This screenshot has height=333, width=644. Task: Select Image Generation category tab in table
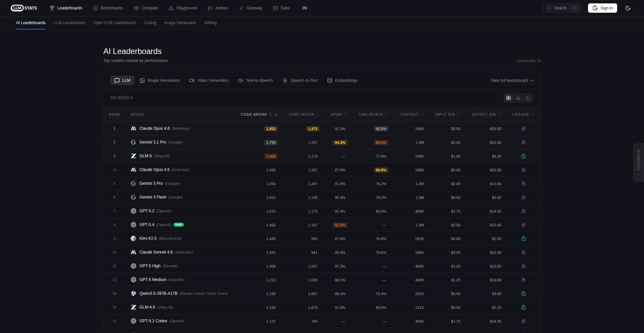click(x=160, y=80)
